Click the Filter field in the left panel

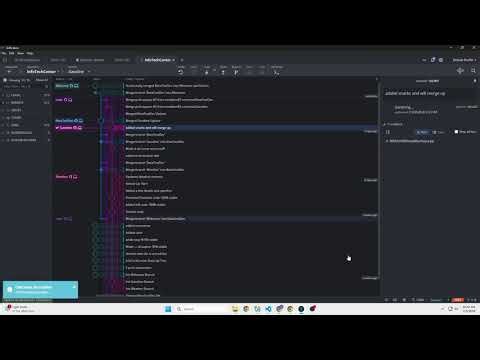tap(24, 87)
